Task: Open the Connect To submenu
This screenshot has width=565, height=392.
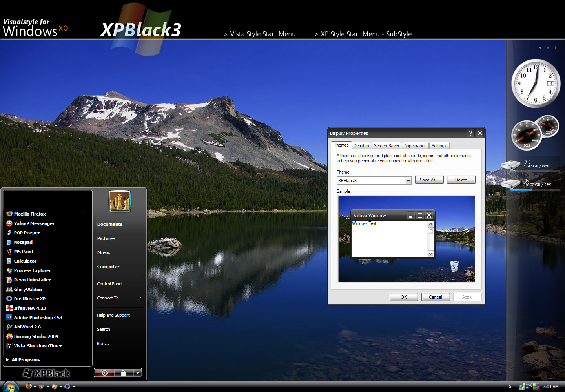Action: tap(119, 298)
